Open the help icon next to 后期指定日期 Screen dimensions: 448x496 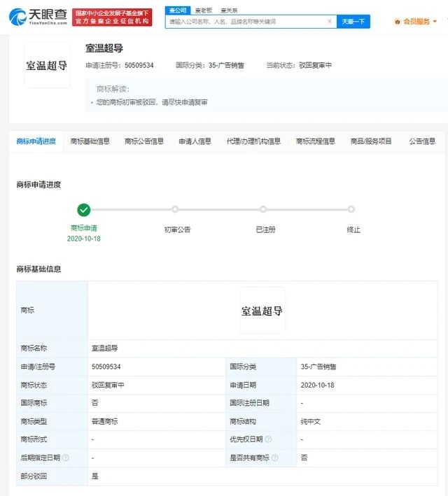[66, 458]
